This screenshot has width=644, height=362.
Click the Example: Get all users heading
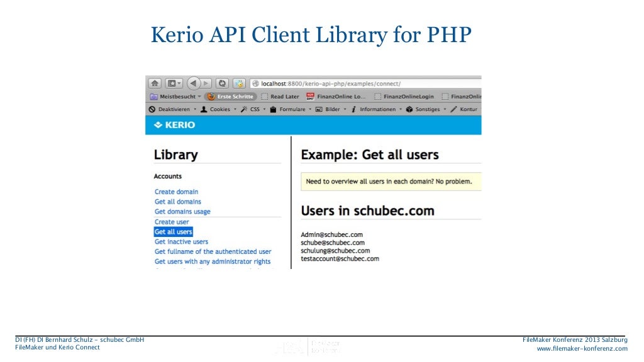coord(370,155)
